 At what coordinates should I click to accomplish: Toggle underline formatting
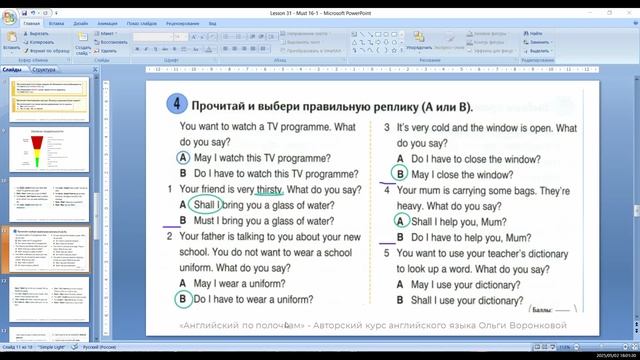[155, 49]
